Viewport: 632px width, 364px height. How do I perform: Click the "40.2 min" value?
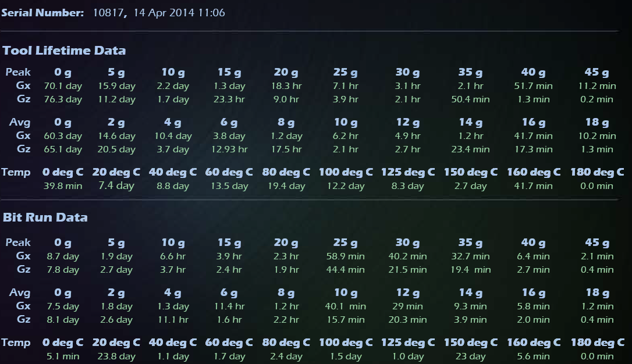[407, 256]
